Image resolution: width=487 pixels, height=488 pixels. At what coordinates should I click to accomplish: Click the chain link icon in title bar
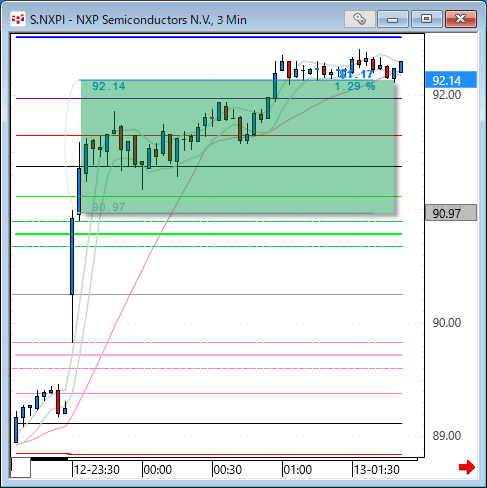pyautogui.click(x=359, y=19)
